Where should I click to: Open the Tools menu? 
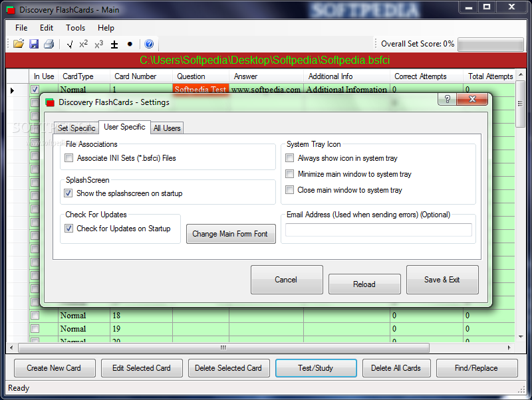click(x=75, y=28)
